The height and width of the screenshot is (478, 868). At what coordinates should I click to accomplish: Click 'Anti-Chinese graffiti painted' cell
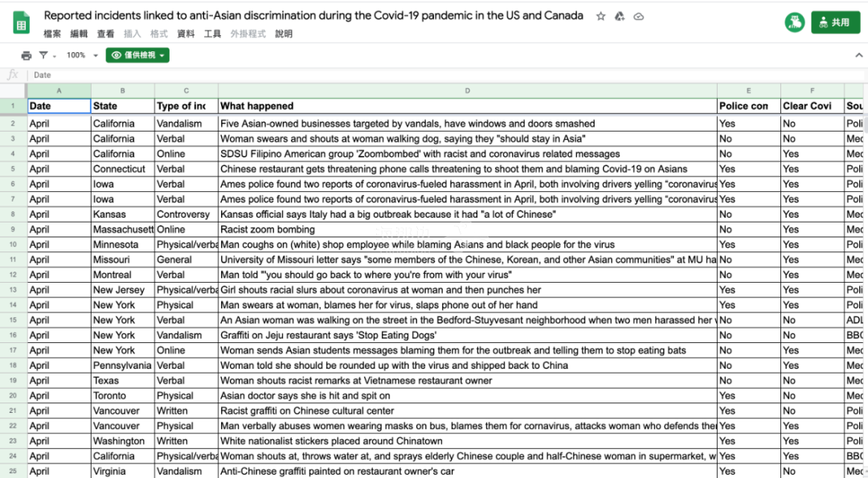pyautogui.click(x=468, y=472)
